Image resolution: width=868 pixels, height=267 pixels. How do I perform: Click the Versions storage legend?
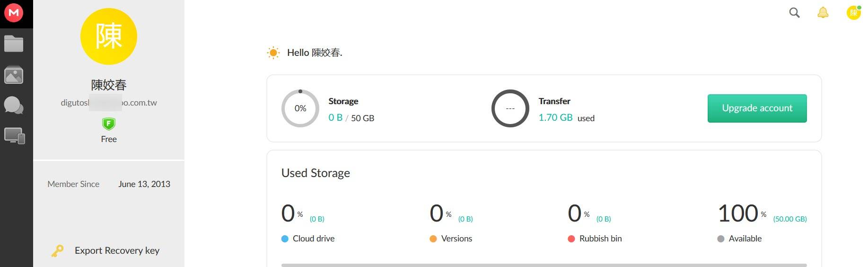(451, 239)
